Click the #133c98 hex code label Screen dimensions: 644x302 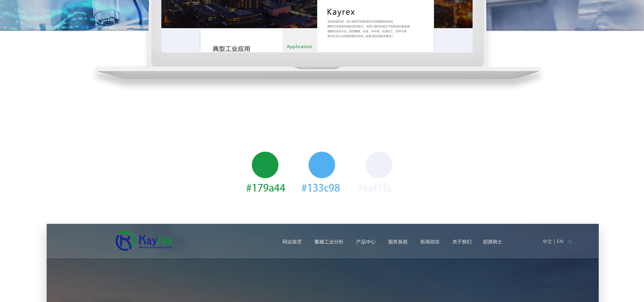click(x=321, y=188)
